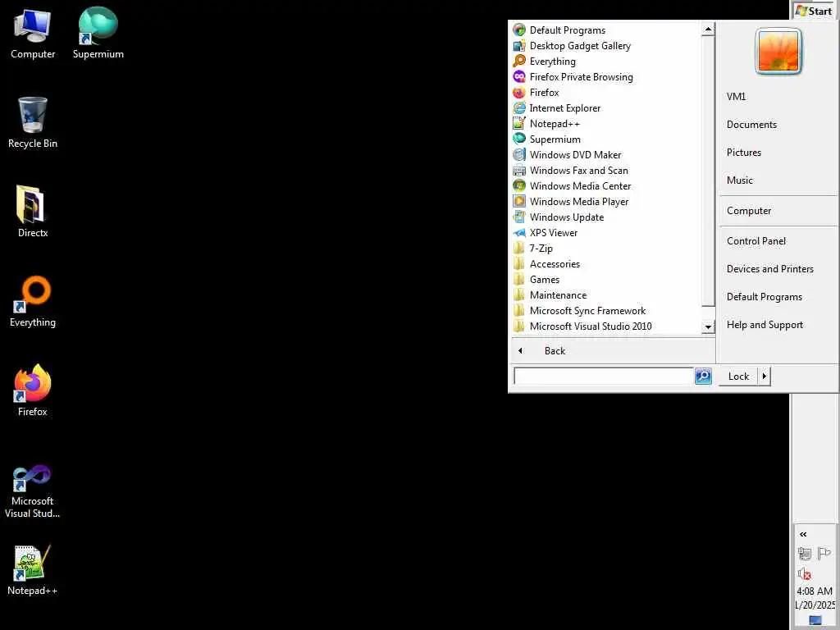Click the Start button

click(815, 11)
